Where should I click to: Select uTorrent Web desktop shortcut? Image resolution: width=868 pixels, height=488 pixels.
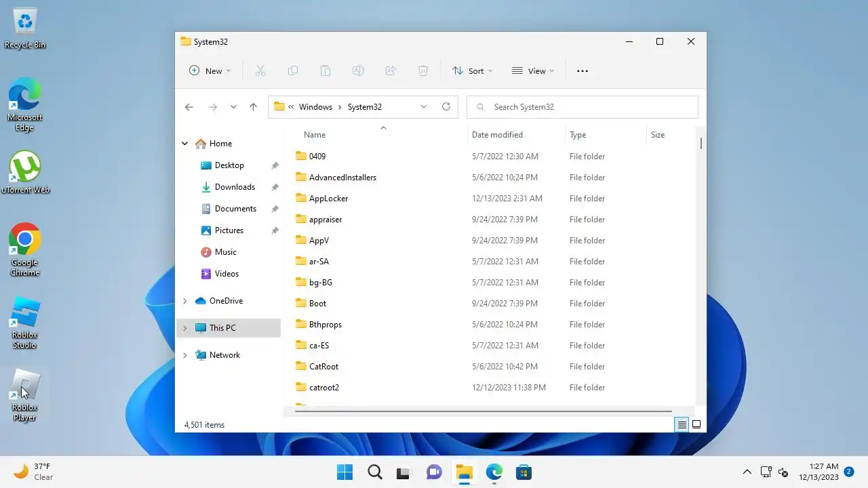tap(25, 174)
